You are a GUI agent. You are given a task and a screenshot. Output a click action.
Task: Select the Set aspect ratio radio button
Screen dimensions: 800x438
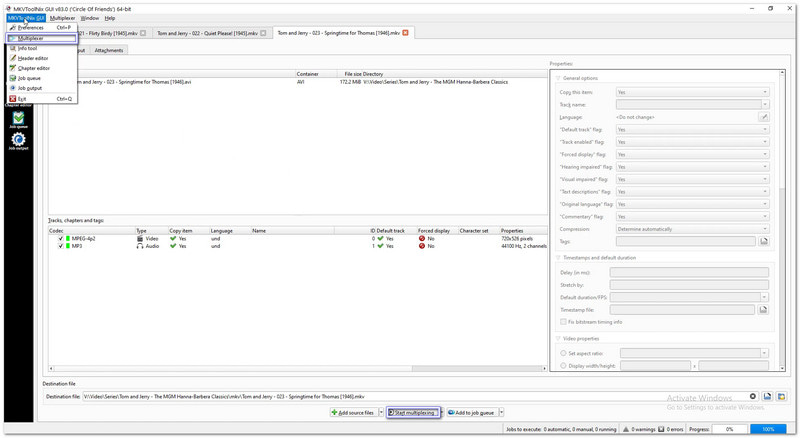coord(563,353)
